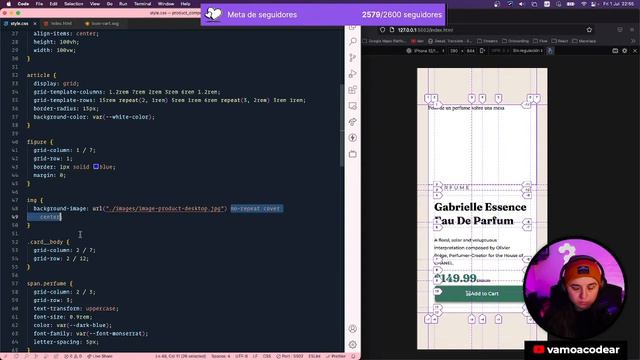
Task: Open Live Share icon in activity bar
Action: tap(353, 122)
